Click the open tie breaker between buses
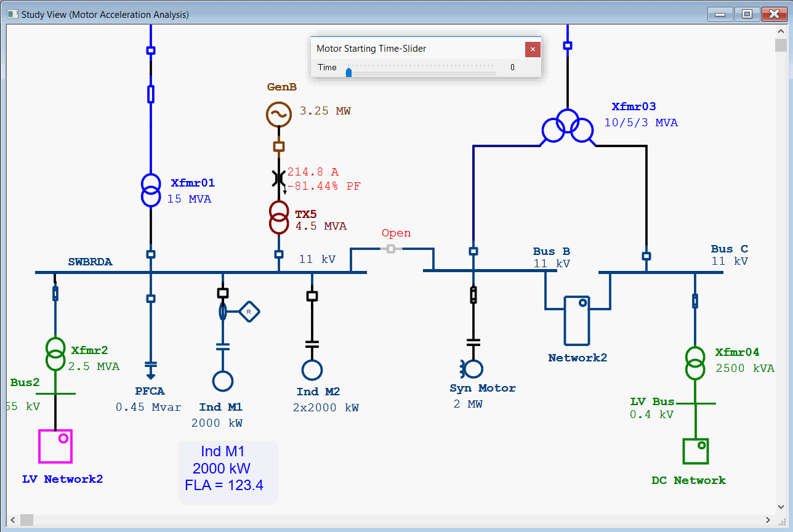The height and width of the screenshot is (532, 793). pyautogui.click(x=391, y=249)
